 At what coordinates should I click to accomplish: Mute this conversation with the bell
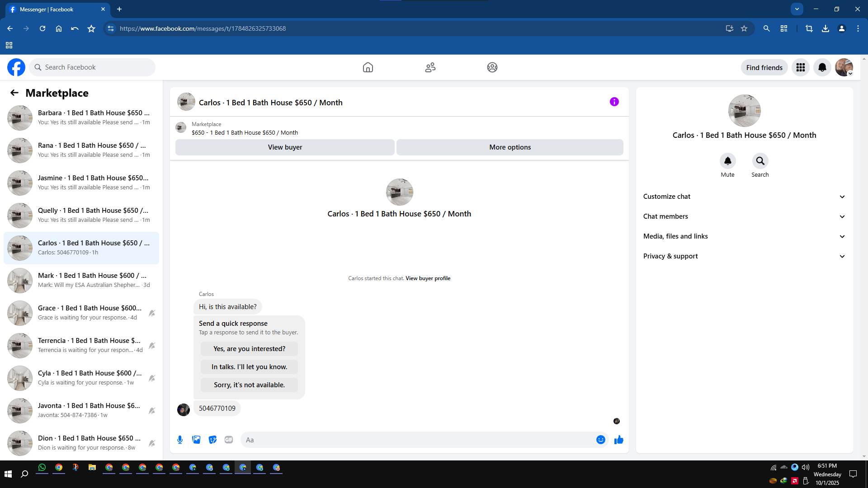click(728, 161)
